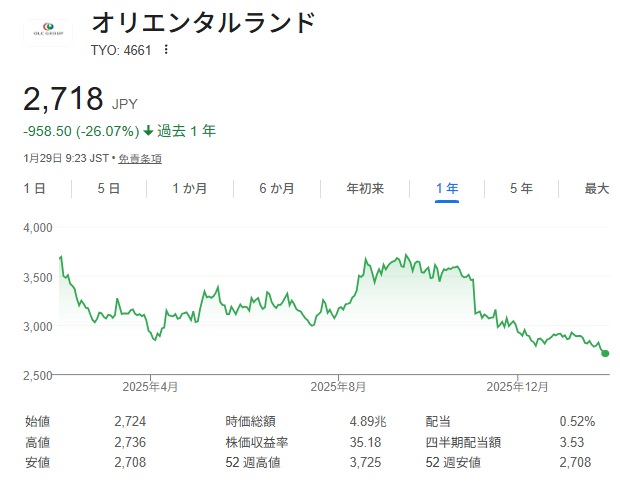Click the 配当 label

438,421
